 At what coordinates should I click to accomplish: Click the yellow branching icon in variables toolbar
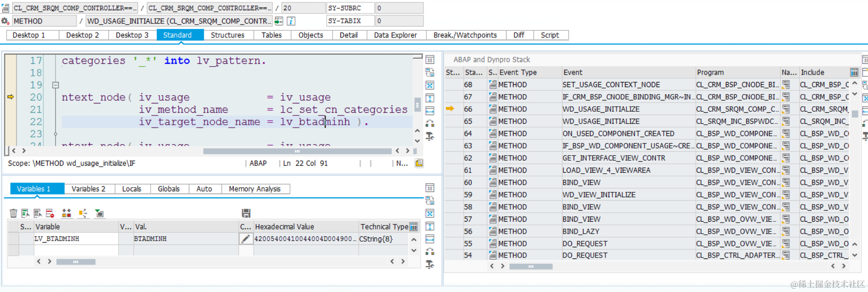point(83,213)
